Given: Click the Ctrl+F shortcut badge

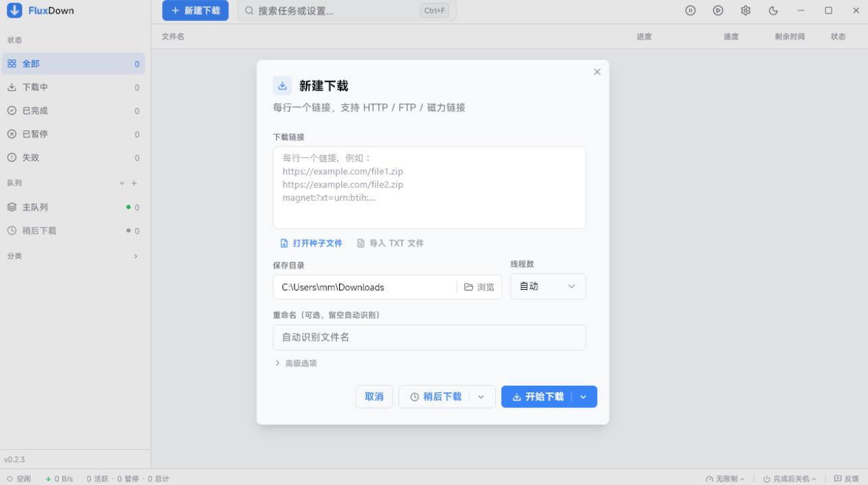Looking at the screenshot, I should point(434,11).
